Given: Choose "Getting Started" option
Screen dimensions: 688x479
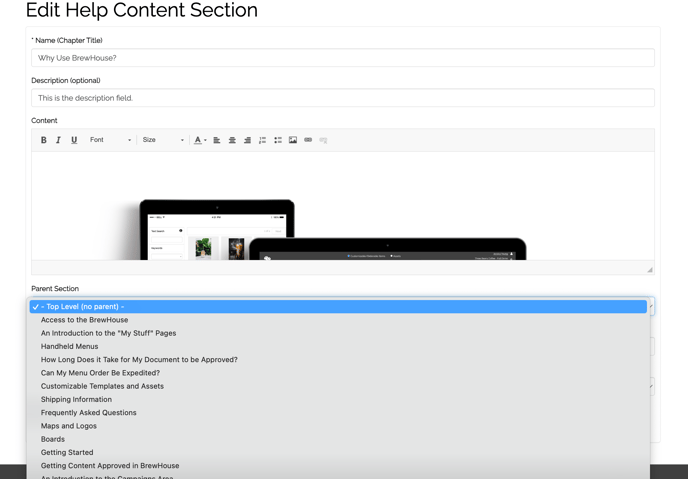Looking at the screenshot, I should point(338,452).
